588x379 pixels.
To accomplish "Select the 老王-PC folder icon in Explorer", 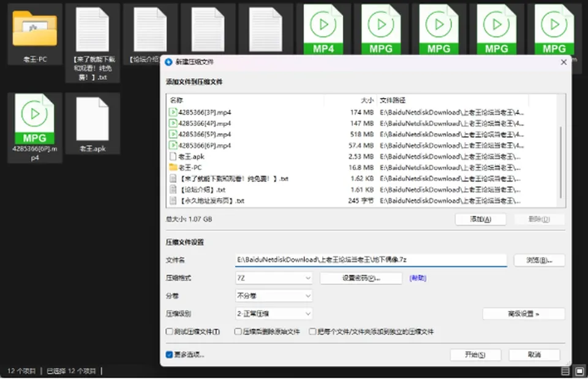I will pos(35,34).
